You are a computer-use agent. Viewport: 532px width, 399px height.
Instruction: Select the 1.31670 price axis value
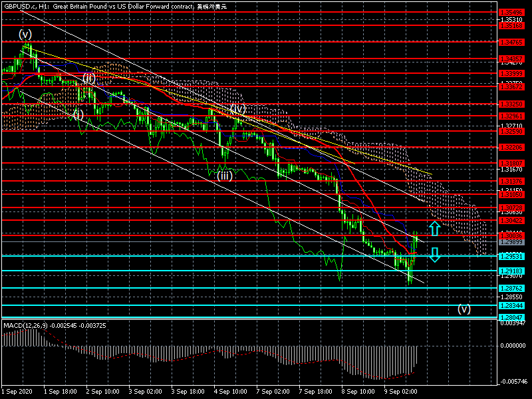tap(511, 169)
